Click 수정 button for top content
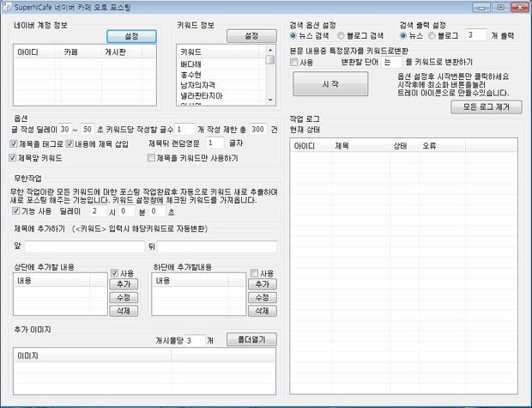The width and height of the screenshot is (532, 408). coord(124,297)
